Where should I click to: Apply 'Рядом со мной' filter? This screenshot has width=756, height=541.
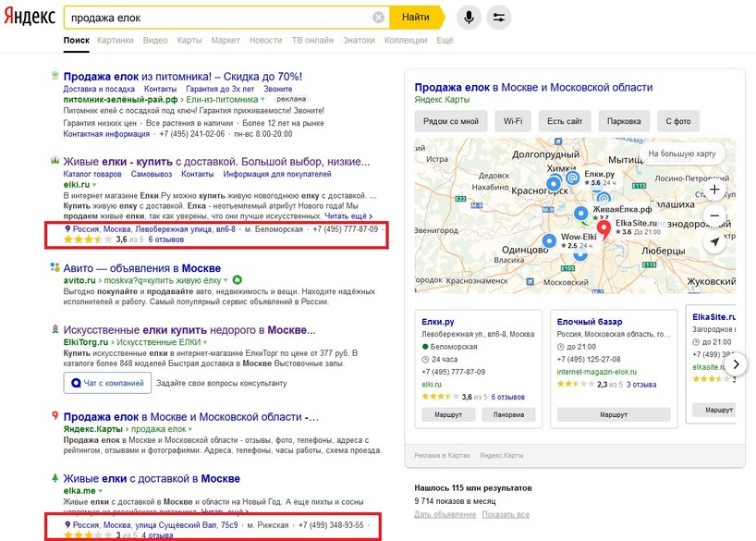click(451, 121)
